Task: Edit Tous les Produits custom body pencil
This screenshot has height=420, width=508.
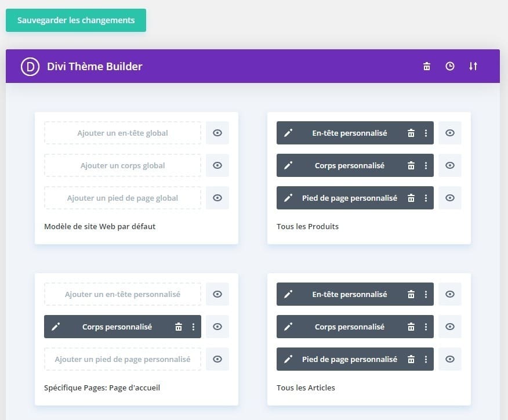Action: (x=288, y=165)
